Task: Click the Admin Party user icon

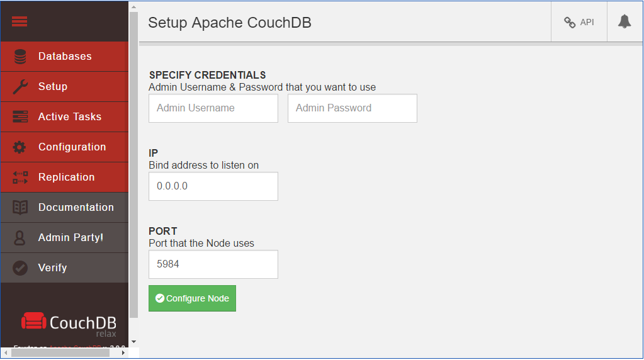Action: (20, 238)
